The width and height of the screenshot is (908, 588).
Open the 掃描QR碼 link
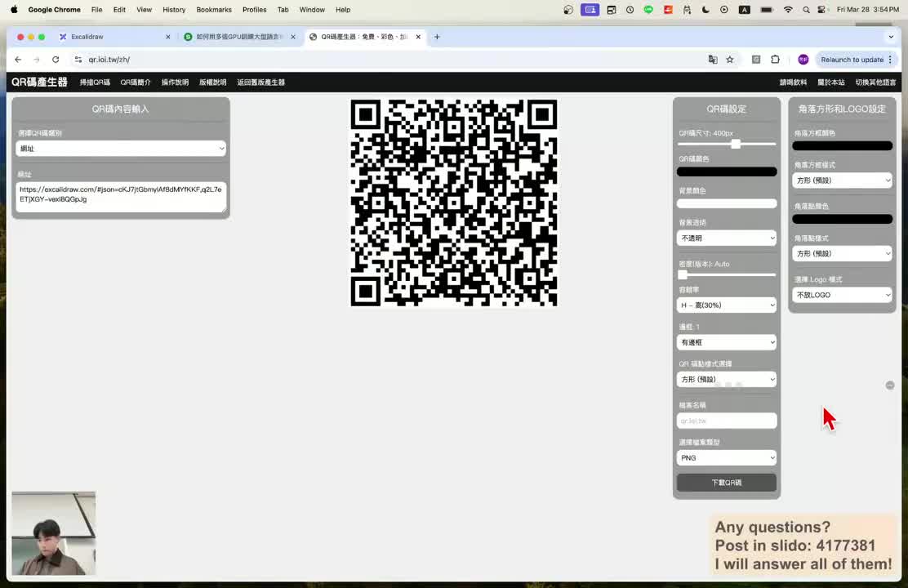95,82
